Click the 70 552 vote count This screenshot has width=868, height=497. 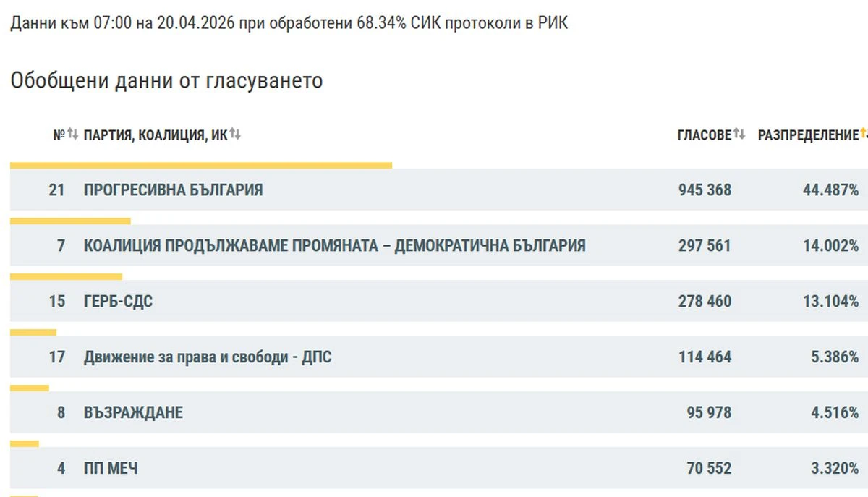pyautogui.click(x=709, y=469)
